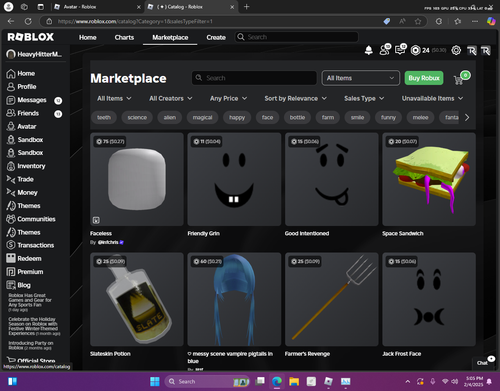Open Microsoft Edge from the taskbar
500x391 pixels.
(x=276, y=381)
